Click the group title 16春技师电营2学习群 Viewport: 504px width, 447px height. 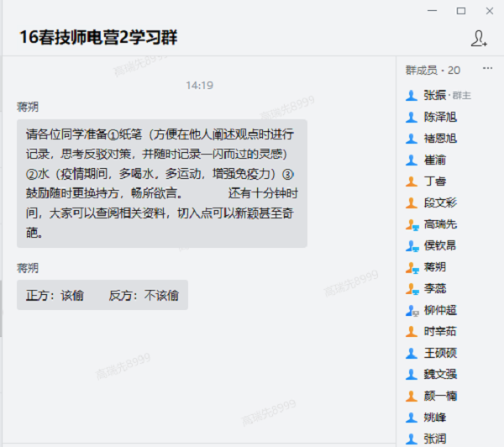pos(98,38)
